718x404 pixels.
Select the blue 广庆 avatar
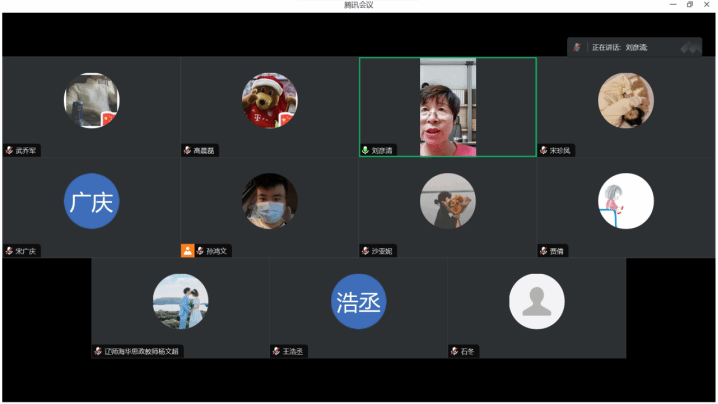point(91,202)
